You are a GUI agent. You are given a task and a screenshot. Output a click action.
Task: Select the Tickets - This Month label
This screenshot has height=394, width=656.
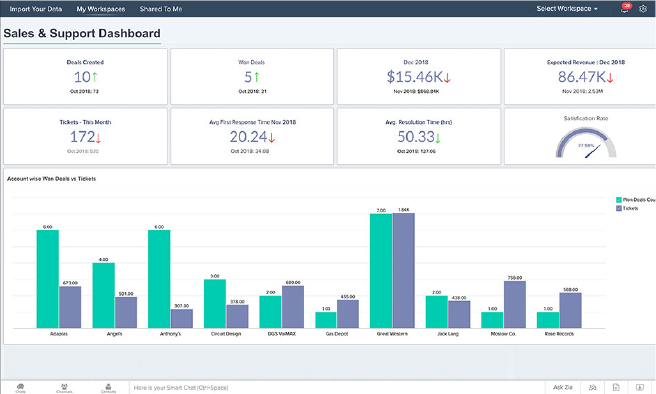[x=85, y=122]
